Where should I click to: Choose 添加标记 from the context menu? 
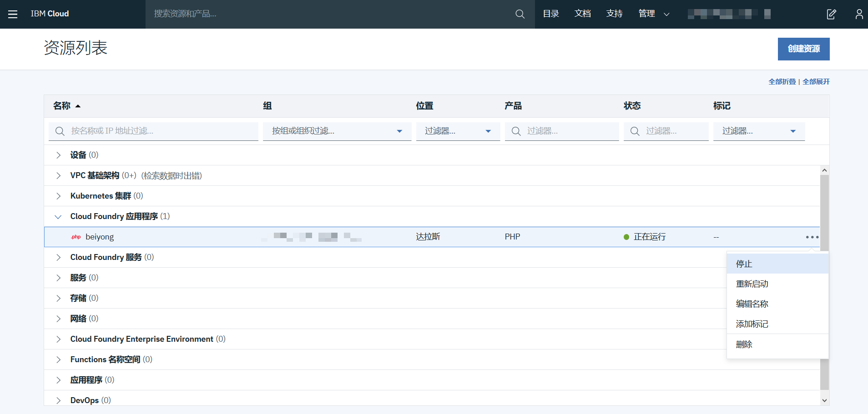(x=777, y=324)
